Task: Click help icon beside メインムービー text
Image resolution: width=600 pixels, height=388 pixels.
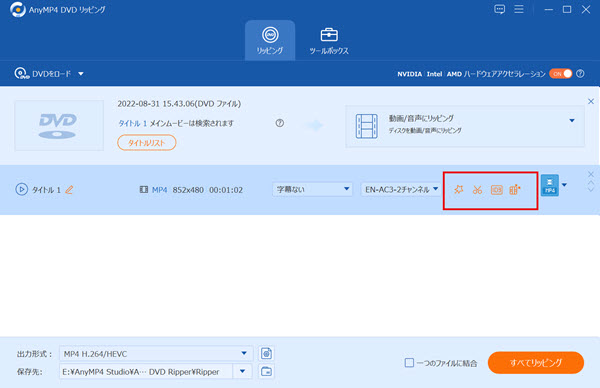Action: click(280, 123)
